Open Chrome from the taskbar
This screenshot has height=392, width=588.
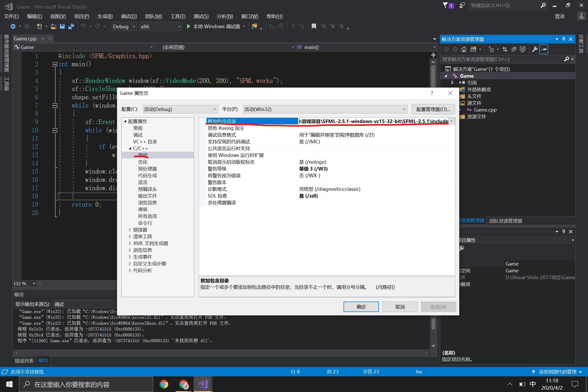[164, 384]
